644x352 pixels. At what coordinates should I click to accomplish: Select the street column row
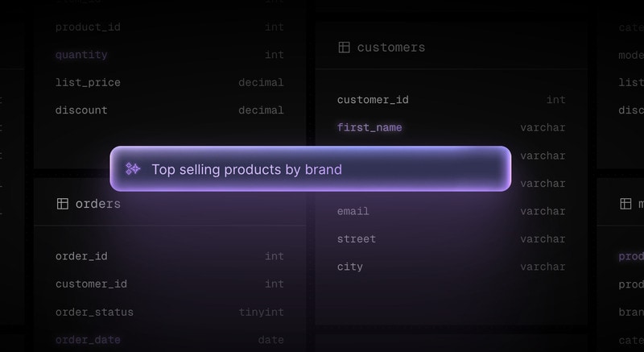[x=357, y=238]
